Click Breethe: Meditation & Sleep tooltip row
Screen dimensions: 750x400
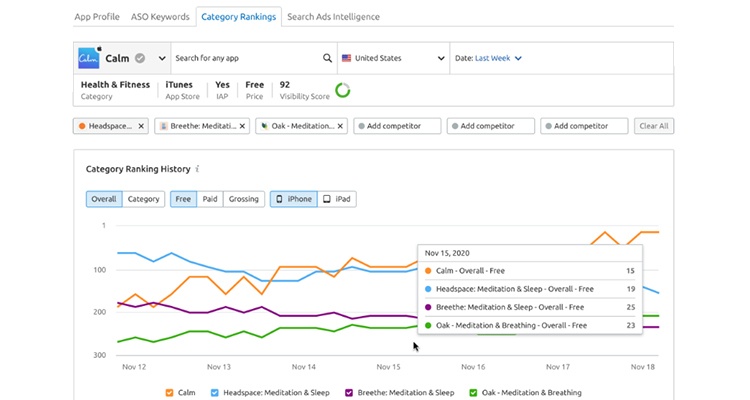point(530,307)
